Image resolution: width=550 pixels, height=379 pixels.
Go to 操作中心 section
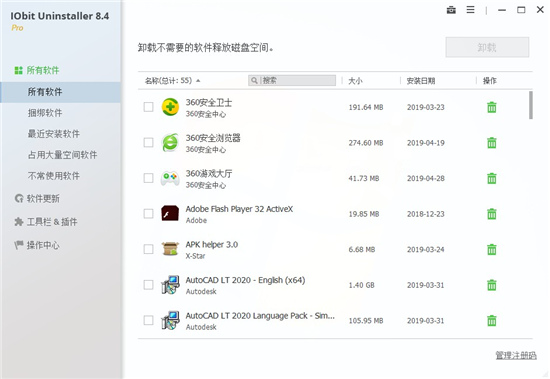(43, 245)
